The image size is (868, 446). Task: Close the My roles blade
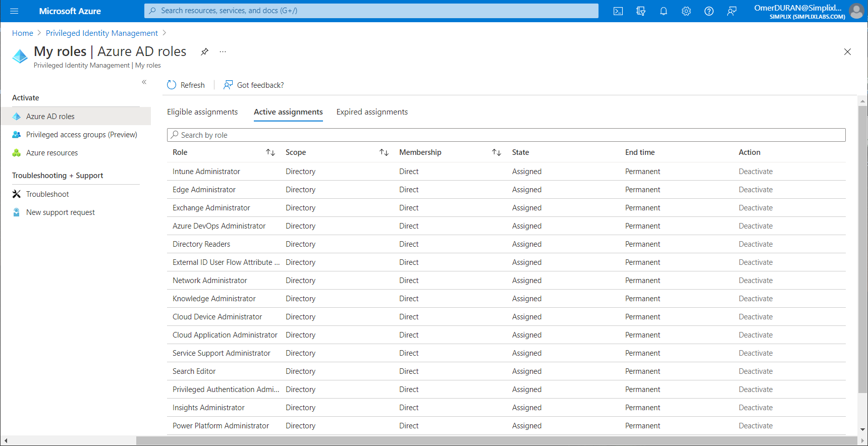point(847,51)
